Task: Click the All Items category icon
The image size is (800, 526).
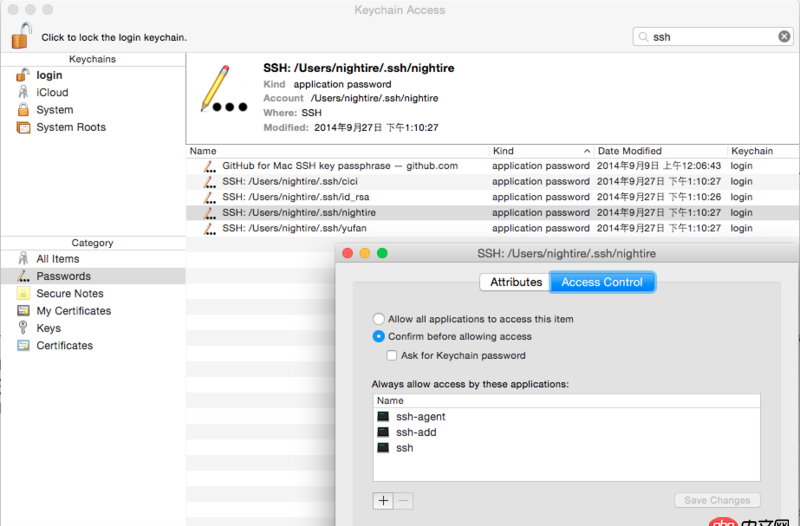Action: click(x=23, y=259)
